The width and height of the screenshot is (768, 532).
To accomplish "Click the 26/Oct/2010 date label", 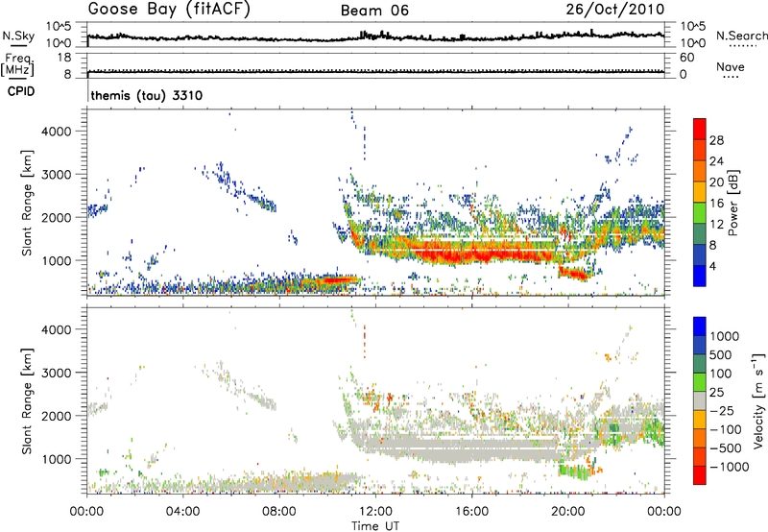I will pos(615,10).
